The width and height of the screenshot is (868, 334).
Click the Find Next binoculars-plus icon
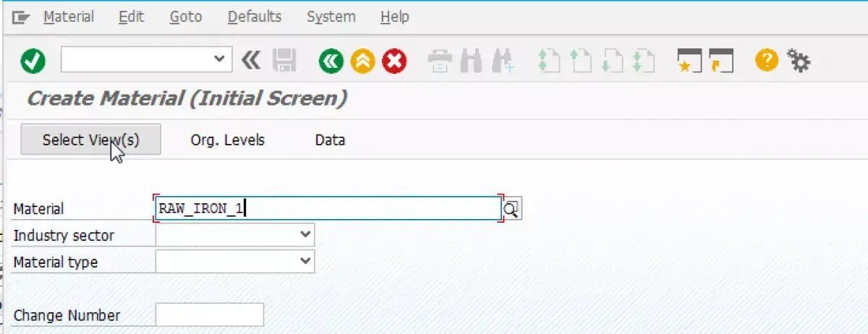(x=503, y=61)
